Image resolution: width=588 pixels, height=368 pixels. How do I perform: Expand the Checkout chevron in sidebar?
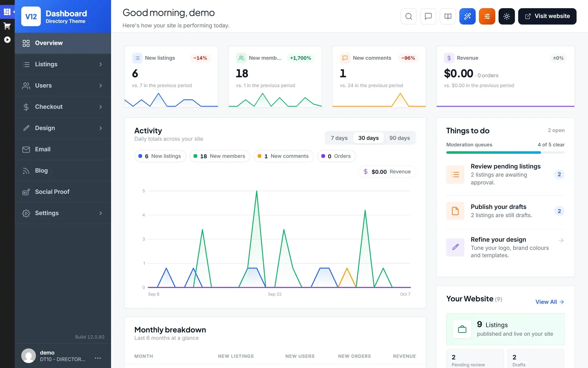(101, 107)
